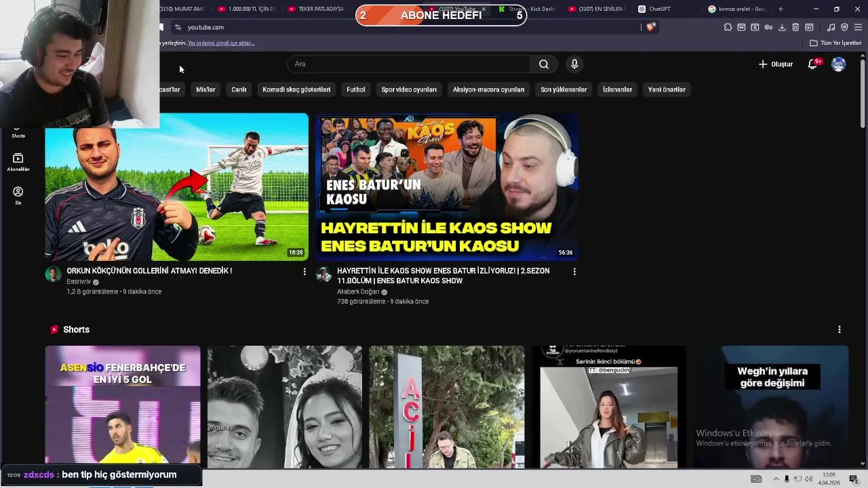Open the account avatar menu
The height and width of the screenshot is (488, 868).
click(839, 64)
